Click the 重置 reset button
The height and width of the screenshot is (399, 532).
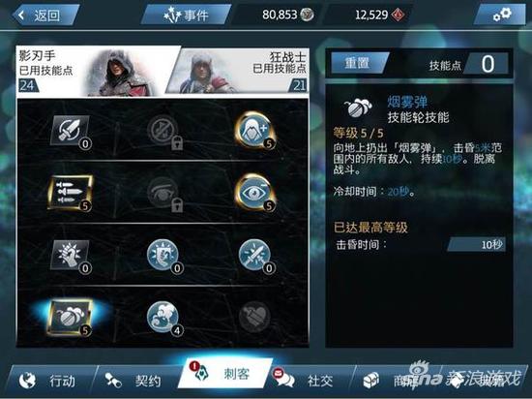click(357, 63)
